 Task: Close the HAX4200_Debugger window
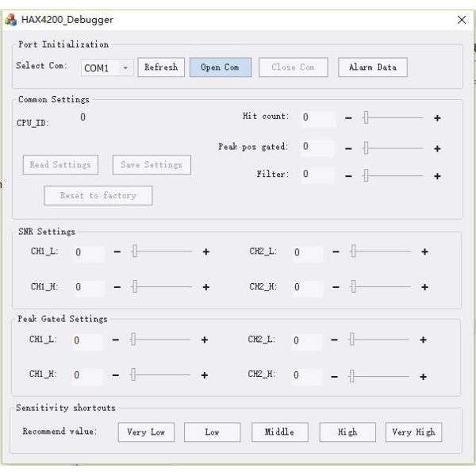[462, 20]
